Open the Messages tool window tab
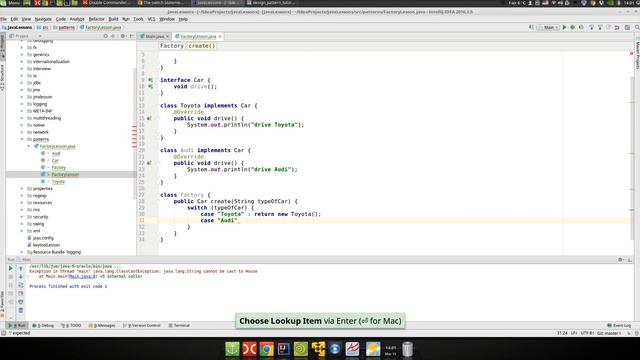640x360 pixels. click(102, 325)
